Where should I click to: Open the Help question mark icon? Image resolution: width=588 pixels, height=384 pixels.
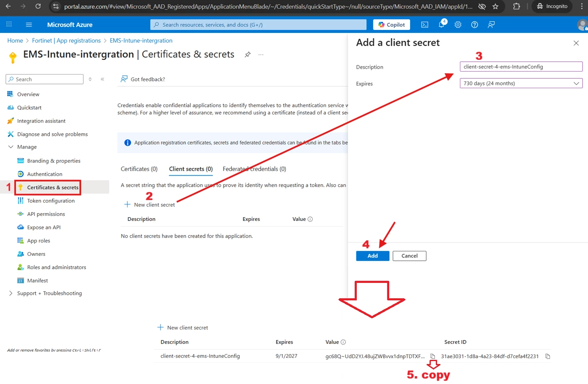[x=474, y=25]
